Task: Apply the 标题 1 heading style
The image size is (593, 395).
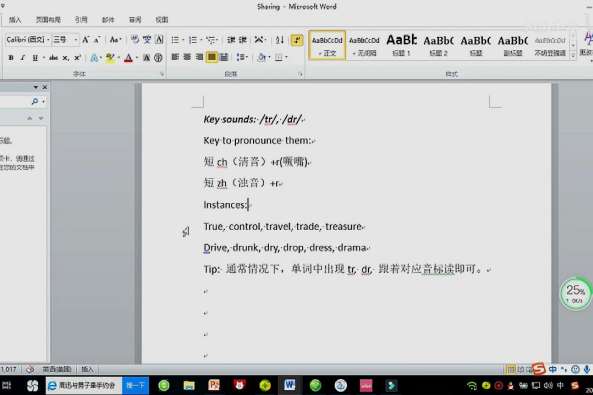Action: [402, 45]
